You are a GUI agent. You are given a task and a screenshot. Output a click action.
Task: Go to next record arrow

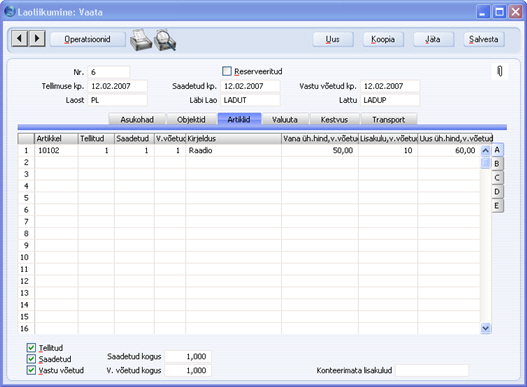(37, 39)
